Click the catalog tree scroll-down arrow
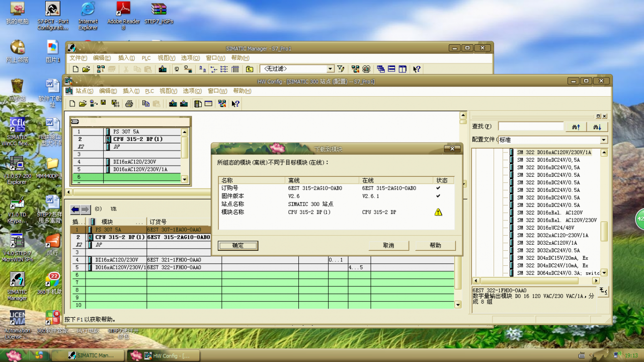The width and height of the screenshot is (644, 362). (x=604, y=273)
